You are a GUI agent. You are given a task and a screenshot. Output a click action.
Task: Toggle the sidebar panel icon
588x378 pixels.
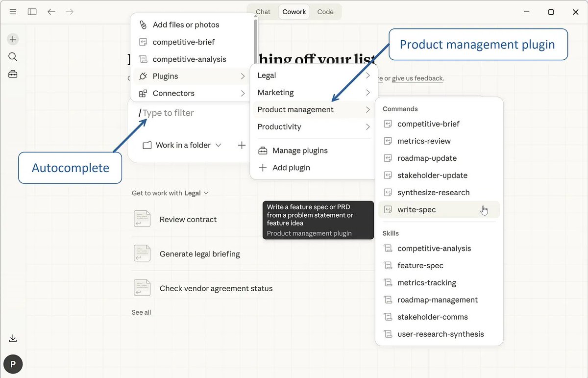point(32,12)
